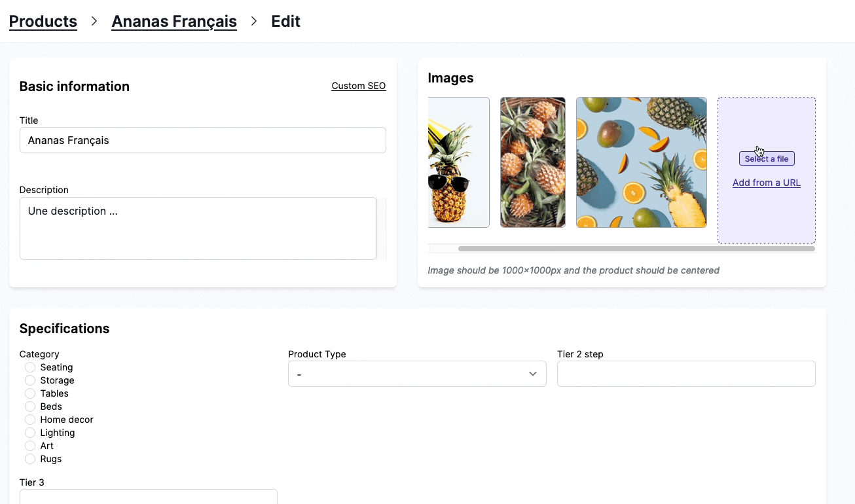The width and height of the screenshot is (855, 504).
Task: Navigate to Products via the breadcrumb
Action: [x=43, y=21]
